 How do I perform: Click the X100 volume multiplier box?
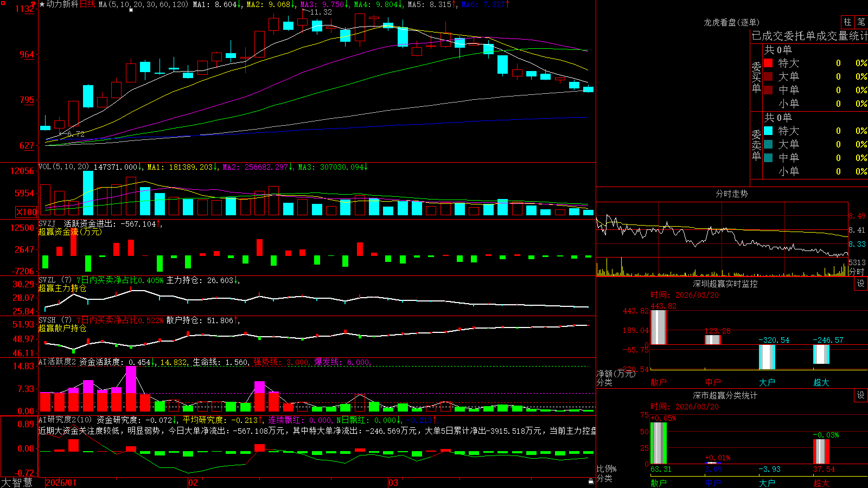[27, 212]
